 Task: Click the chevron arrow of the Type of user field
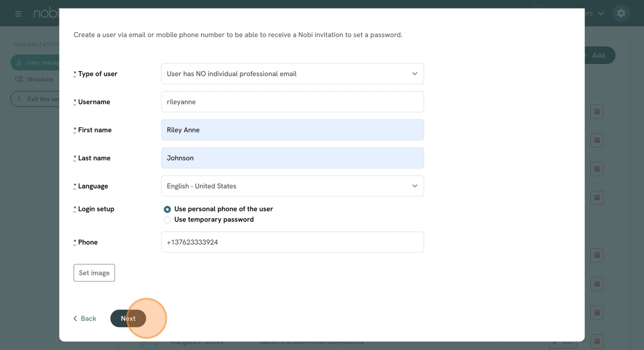(x=415, y=74)
